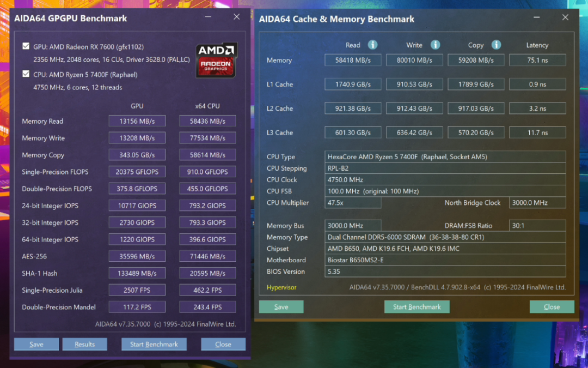Screen dimensions: 588x368
Task: Select L3 Cache copy 570.20 GB/s
Action: 476,132
